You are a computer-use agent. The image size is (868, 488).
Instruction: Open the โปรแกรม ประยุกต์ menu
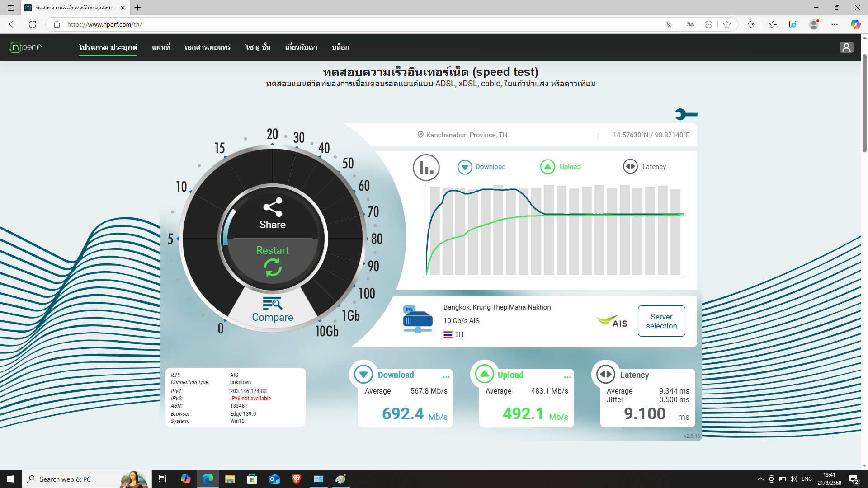pos(108,47)
